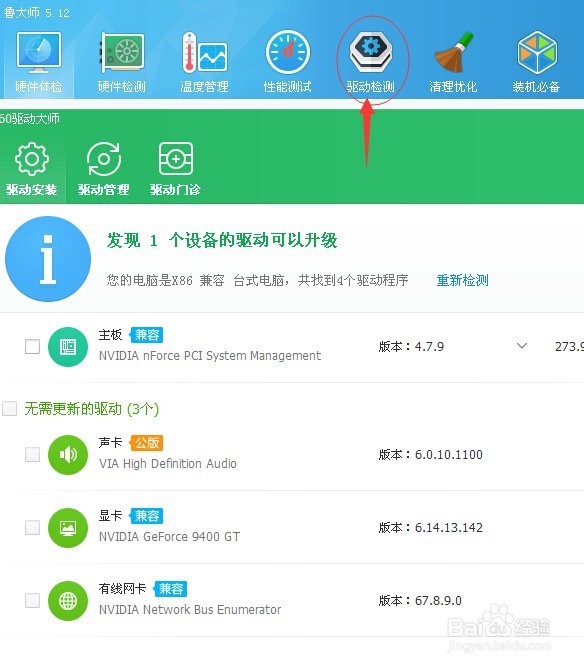Expand the version dropdown for 主板 4.7.9
The height and width of the screenshot is (666, 584).
click(x=522, y=346)
